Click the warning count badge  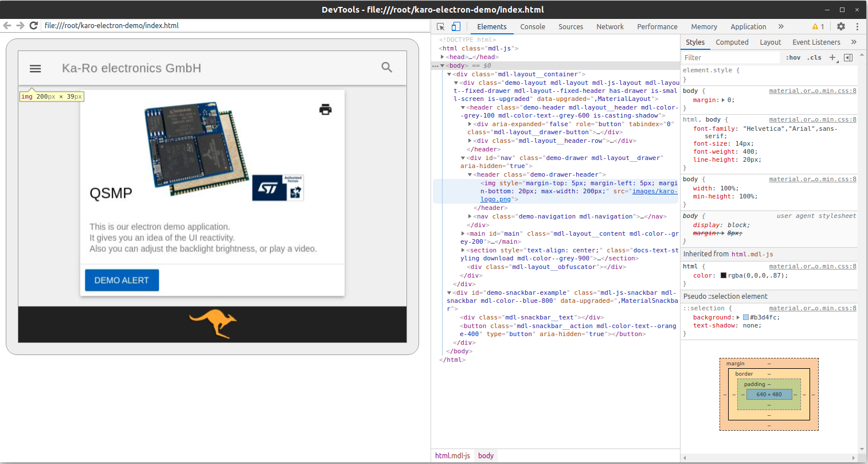(818, 26)
